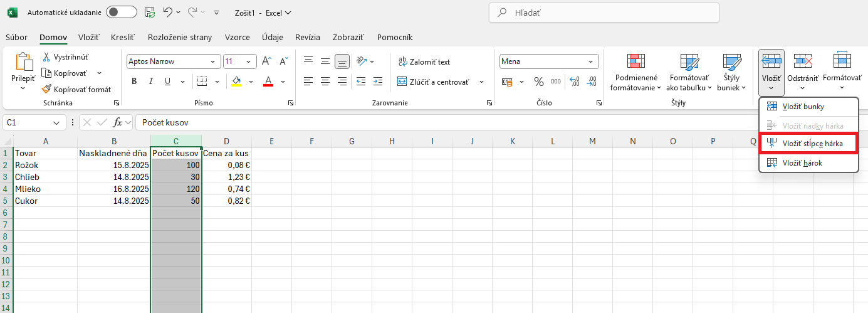Click the Decrease font size icon
The height and width of the screenshot is (313, 868).
click(285, 61)
